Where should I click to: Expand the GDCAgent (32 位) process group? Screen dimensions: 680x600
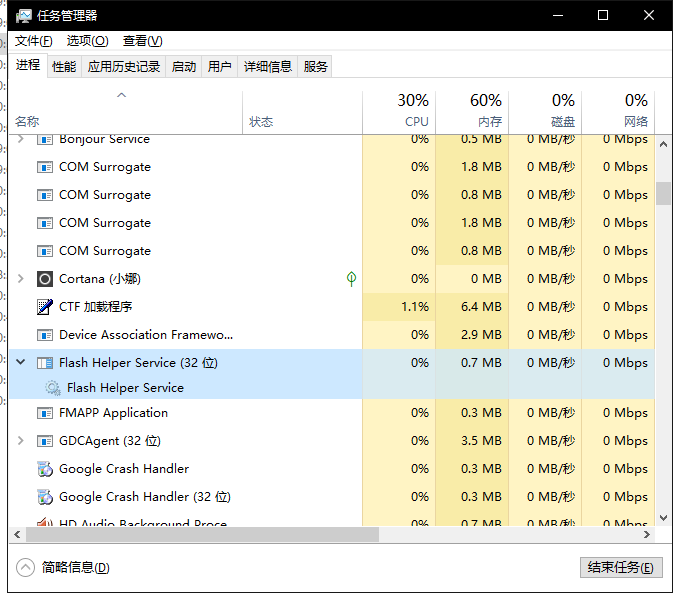pyautogui.click(x=20, y=441)
